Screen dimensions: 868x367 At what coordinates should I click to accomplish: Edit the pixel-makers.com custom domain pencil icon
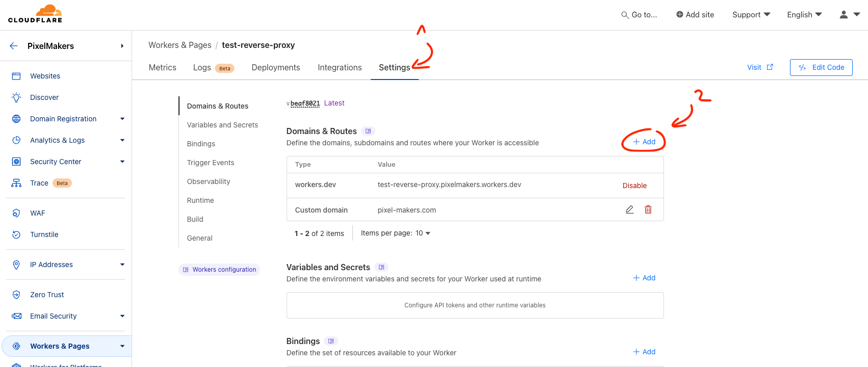tap(630, 209)
